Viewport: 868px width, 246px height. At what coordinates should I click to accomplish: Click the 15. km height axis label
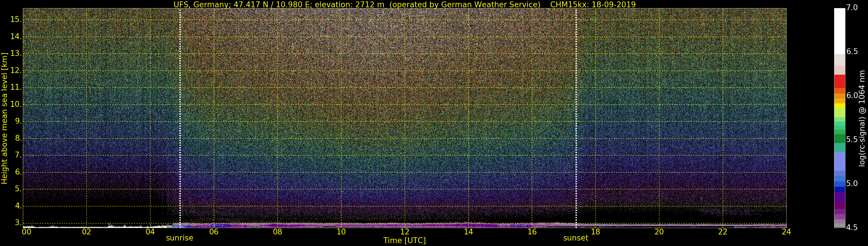click(x=16, y=20)
